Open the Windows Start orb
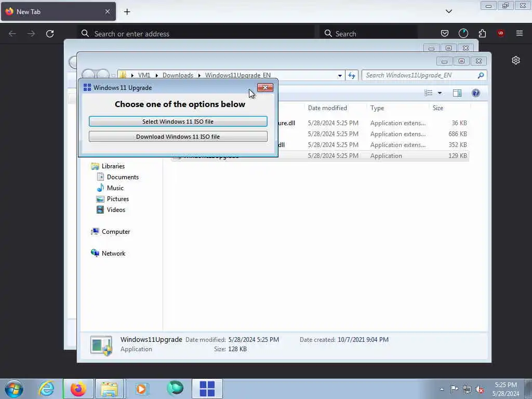The image size is (532, 399). coord(14,389)
